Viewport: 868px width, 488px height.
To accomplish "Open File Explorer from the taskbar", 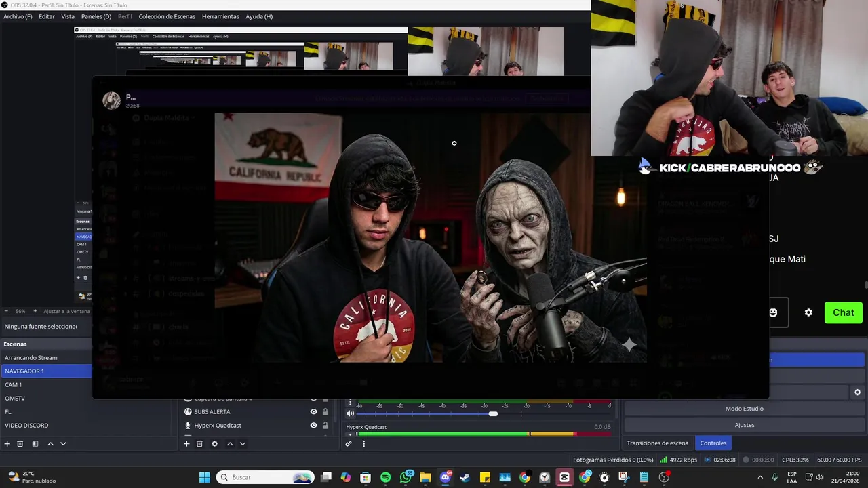I will coord(425,477).
